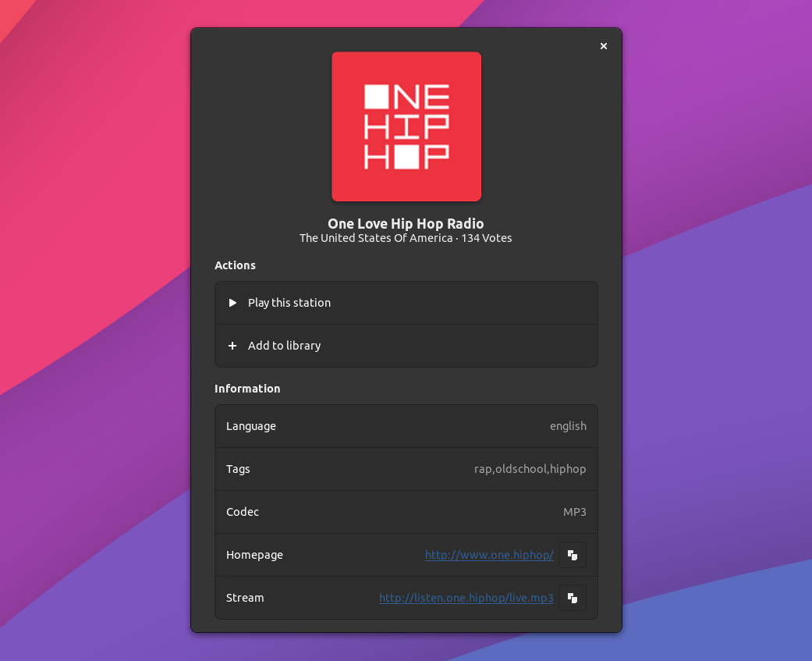The image size is (812, 661).
Task: Click the plus icon next to Add to library
Action: 232,345
